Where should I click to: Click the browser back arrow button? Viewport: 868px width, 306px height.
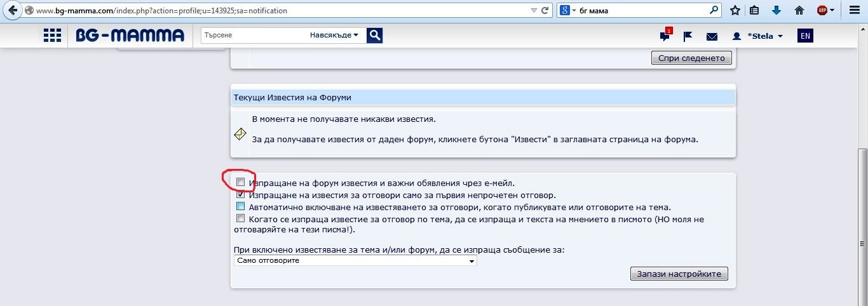coord(11,10)
